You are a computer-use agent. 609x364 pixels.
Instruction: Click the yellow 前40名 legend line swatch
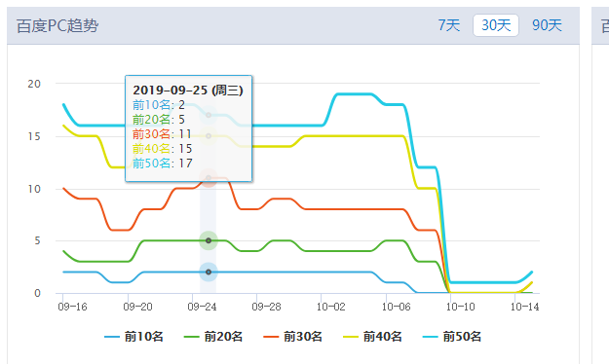tap(351, 337)
